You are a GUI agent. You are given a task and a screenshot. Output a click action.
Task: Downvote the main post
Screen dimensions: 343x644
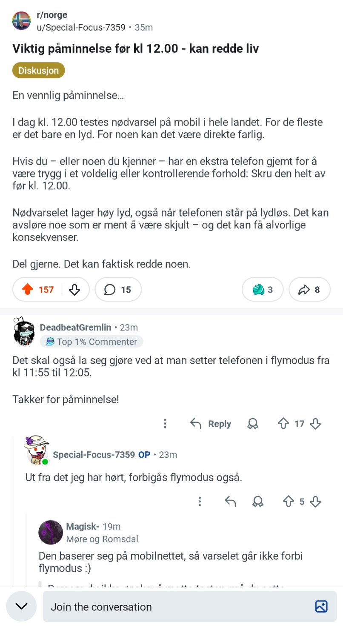point(74,290)
